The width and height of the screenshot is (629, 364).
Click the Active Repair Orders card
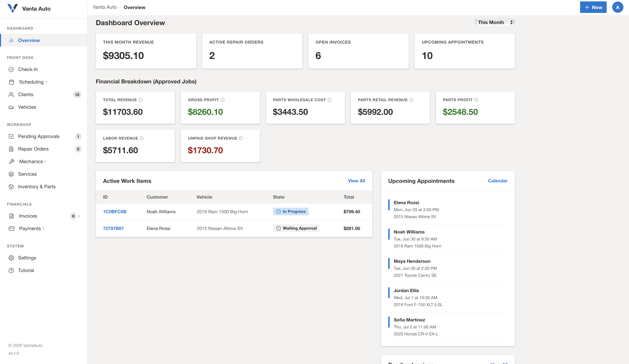252,51
